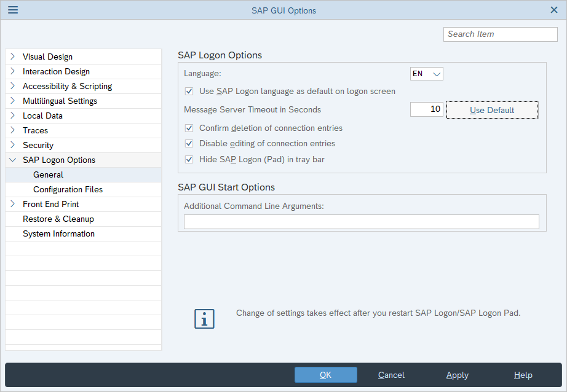This screenshot has height=392, width=567.
Task: Click Additional Command Line Arguments input
Action: (361, 221)
